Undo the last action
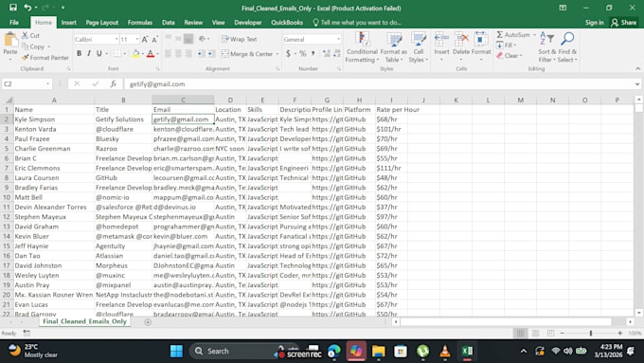The image size is (644, 363). point(27,8)
